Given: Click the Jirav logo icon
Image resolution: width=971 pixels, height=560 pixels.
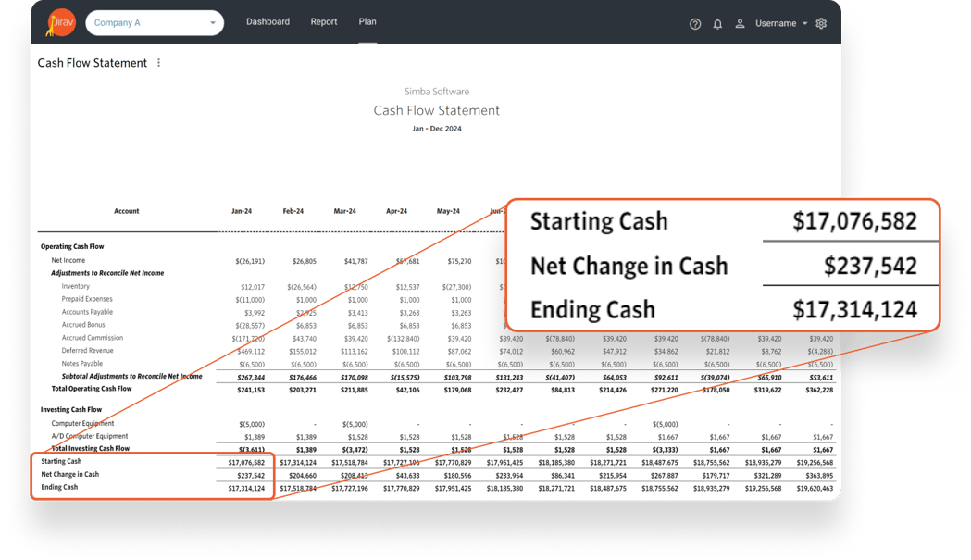Looking at the screenshot, I should coord(60,21).
